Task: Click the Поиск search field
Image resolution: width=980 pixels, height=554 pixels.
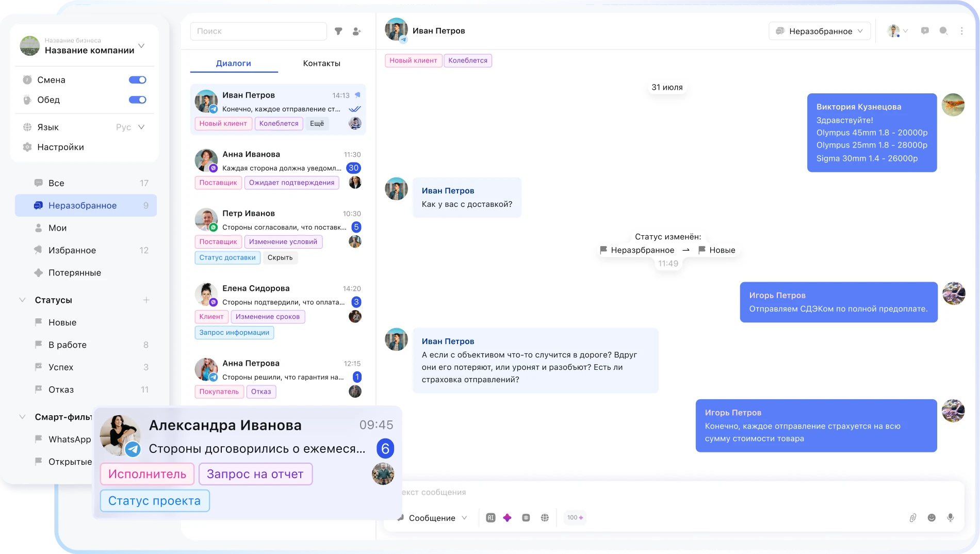Action: [258, 31]
